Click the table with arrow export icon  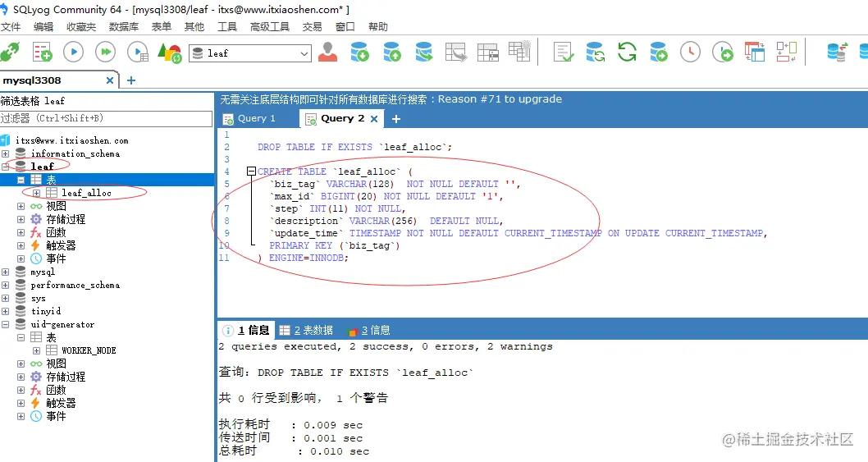click(455, 53)
